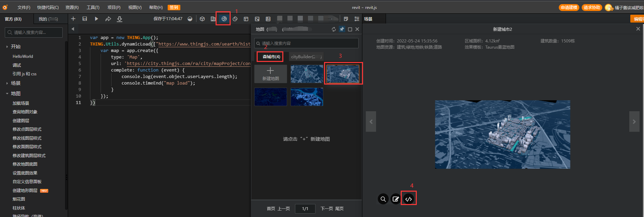Screen dimensions: 644x217
Task: Click the magnifier preview icon
Action: pos(383,199)
